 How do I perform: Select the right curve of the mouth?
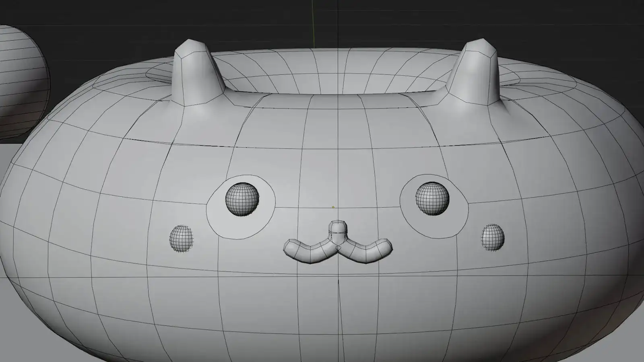pyautogui.click(x=365, y=251)
